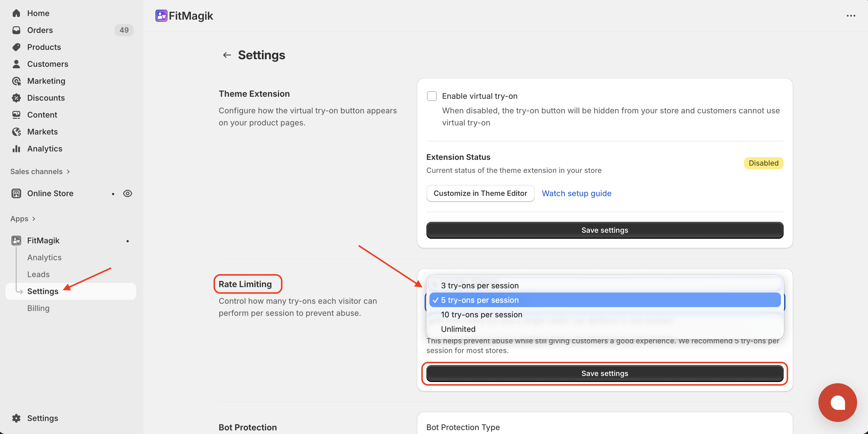This screenshot has height=434, width=868.
Task: Open the three-dot more options menu
Action: point(850,16)
